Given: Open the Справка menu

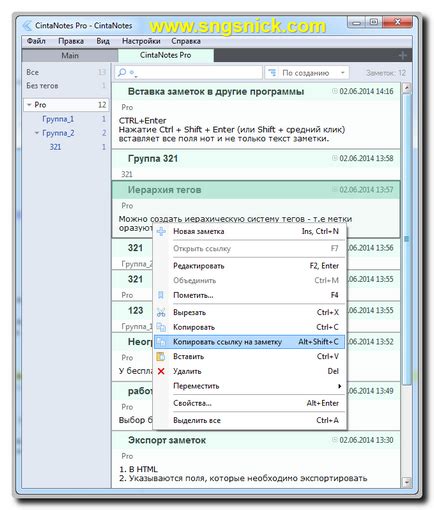Looking at the screenshot, I should (186, 41).
